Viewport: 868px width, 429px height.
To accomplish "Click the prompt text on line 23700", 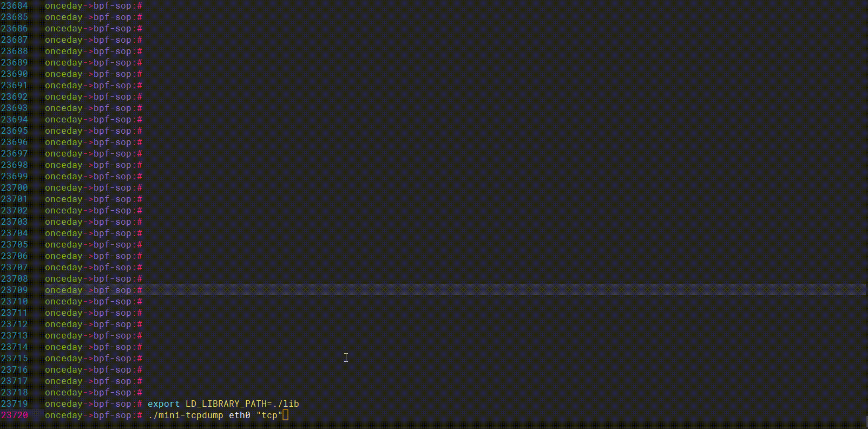I will pyautogui.click(x=94, y=188).
